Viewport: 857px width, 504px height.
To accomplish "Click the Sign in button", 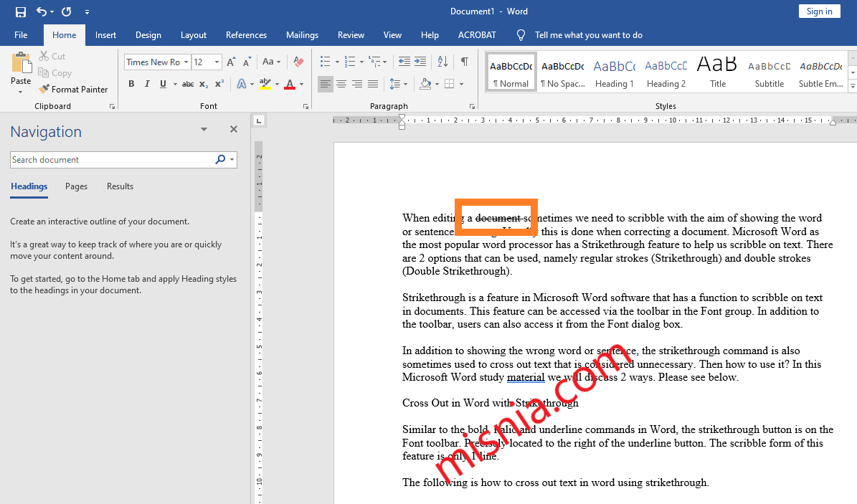I will pos(819,11).
